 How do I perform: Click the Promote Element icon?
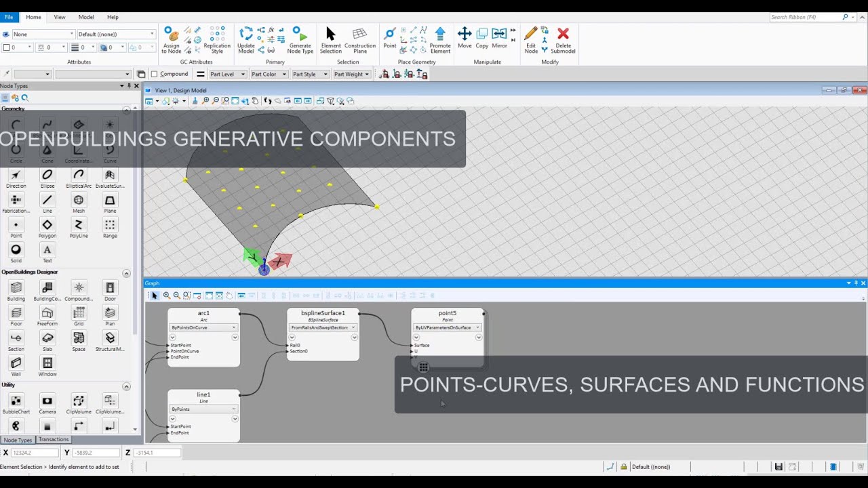click(440, 34)
